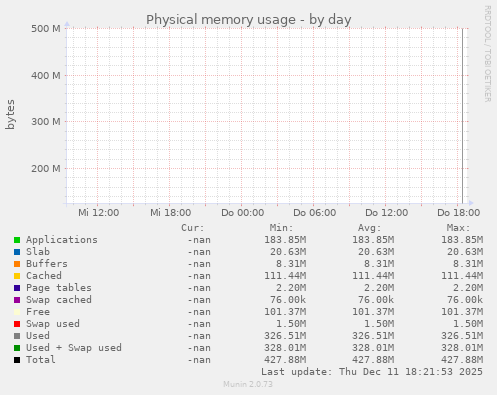Click the 'Munin 2.0.73' footer text

pos(248,384)
